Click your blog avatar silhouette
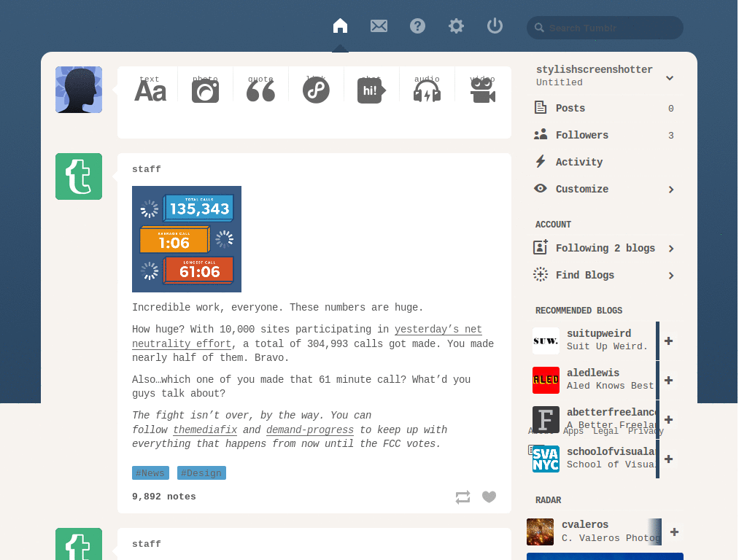The width and height of the screenshot is (747, 560). 79,90
